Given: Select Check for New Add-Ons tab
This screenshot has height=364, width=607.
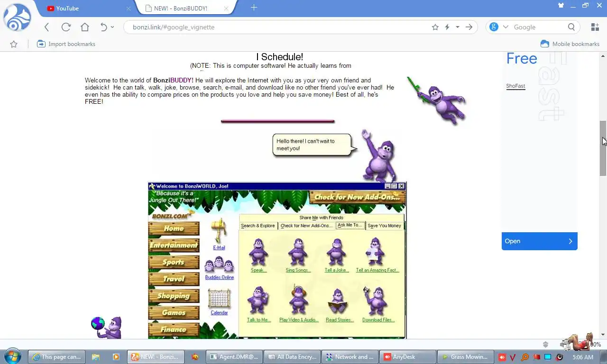Looking at the screenshot, I should click(306, 226).
